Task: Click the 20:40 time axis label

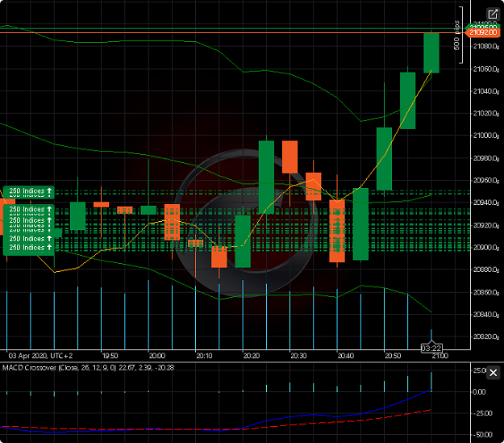Action: (x=345, y=356)
